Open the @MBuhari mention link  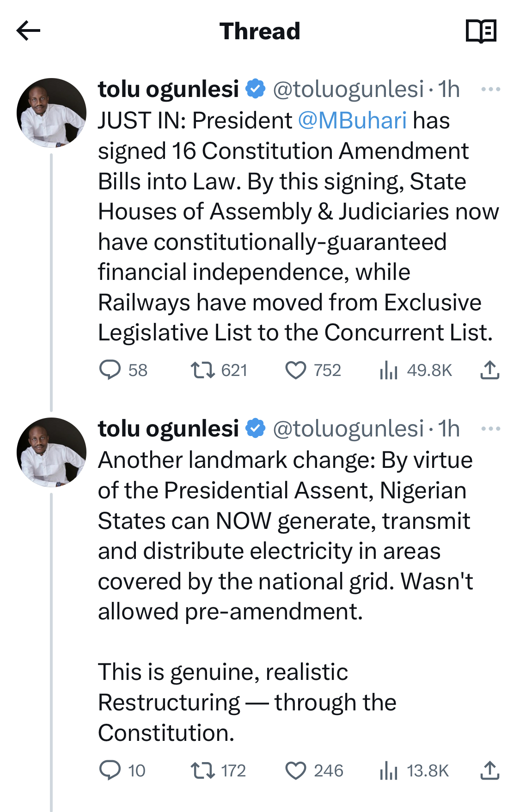click(352, 121)
